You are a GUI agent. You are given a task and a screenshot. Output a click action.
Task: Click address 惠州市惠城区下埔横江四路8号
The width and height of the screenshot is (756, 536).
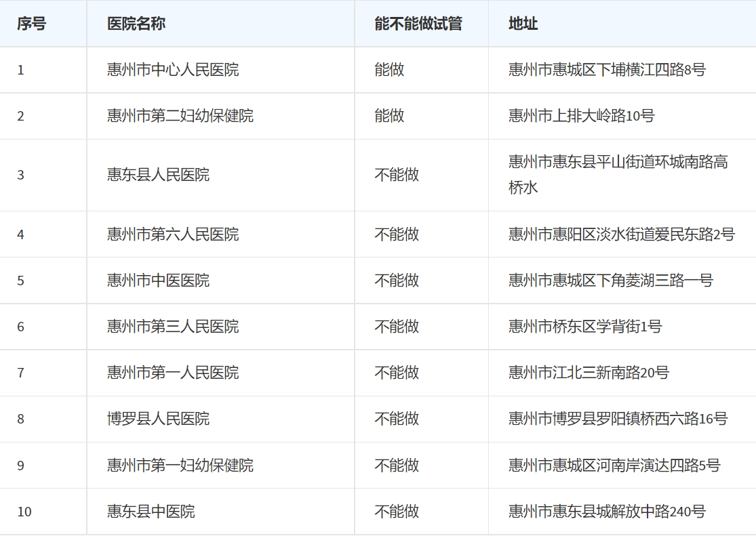tap(608, 70)
